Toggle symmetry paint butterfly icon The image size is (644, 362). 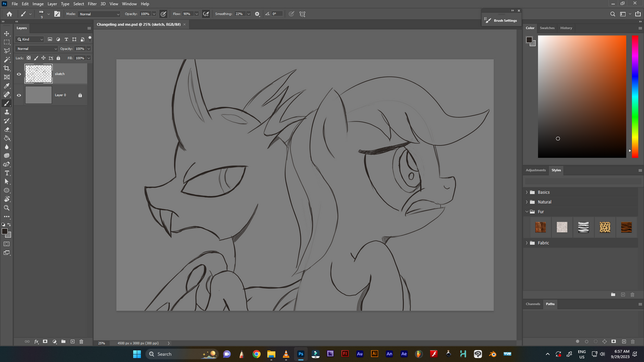(302, 14)
